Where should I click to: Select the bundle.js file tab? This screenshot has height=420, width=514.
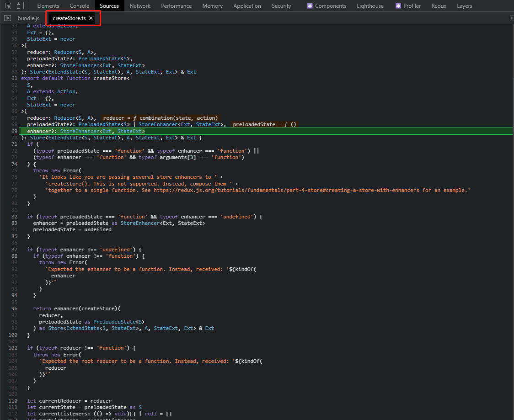coord(28,18)
